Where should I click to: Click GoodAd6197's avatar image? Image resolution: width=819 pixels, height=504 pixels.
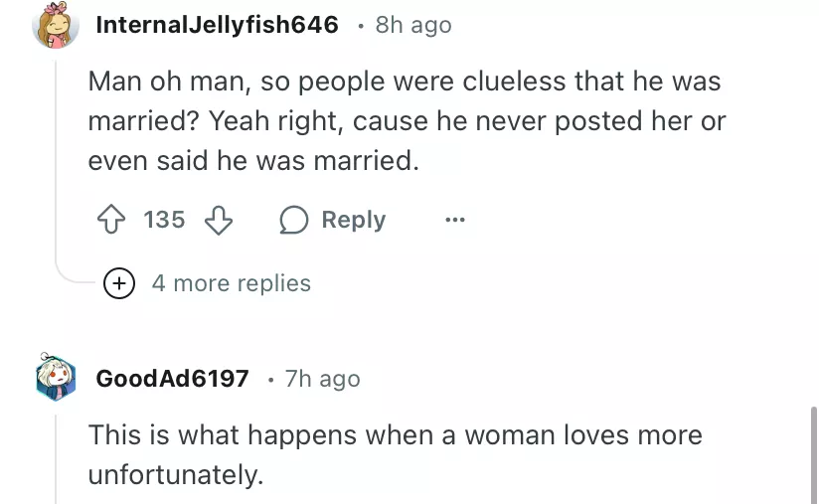[57, 379]
